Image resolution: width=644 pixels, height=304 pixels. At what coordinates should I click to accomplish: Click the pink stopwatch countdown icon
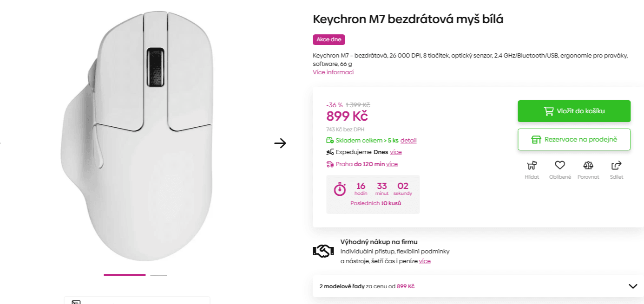click(x=339, y=190)
